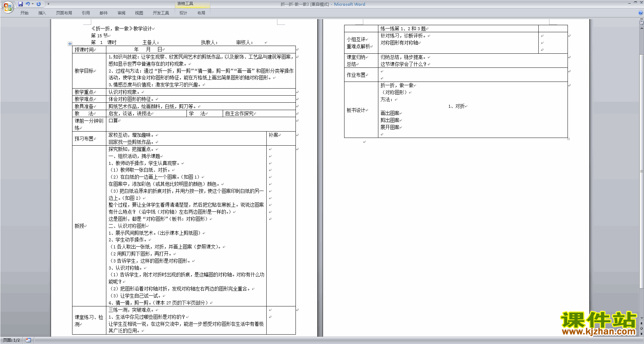Click the line 练一练第1、2和3题
The width and height of the screenshot is (644, 344).
pyautogui.click(x=403, y=29)
